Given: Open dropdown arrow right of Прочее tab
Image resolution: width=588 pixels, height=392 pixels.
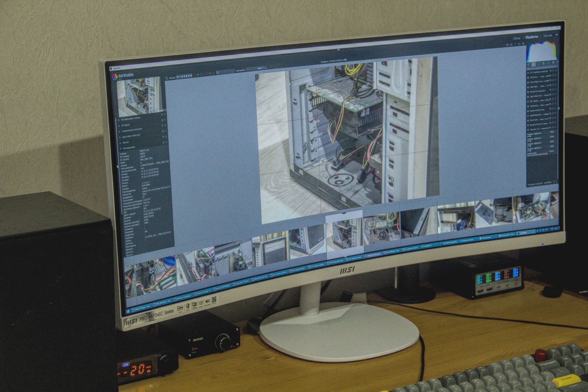Looking at the screenshot, I should pos(557,35).
